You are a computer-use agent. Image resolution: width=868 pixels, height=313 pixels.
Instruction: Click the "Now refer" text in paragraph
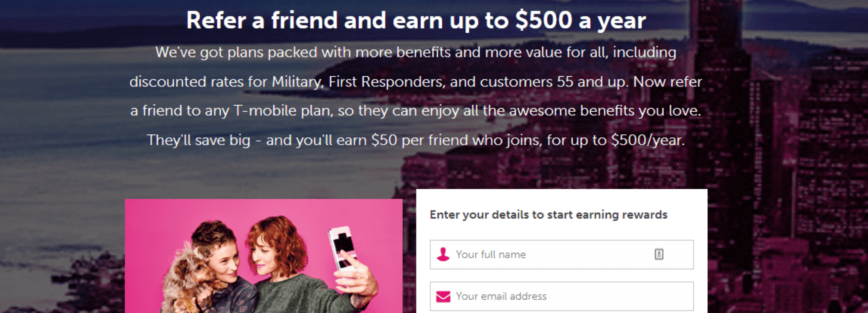point(667,82)
